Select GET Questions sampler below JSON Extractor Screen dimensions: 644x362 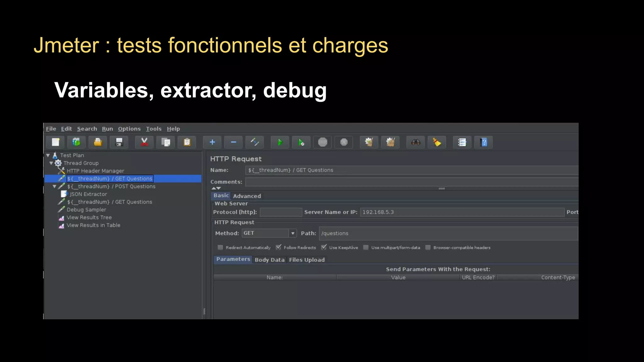110,202
